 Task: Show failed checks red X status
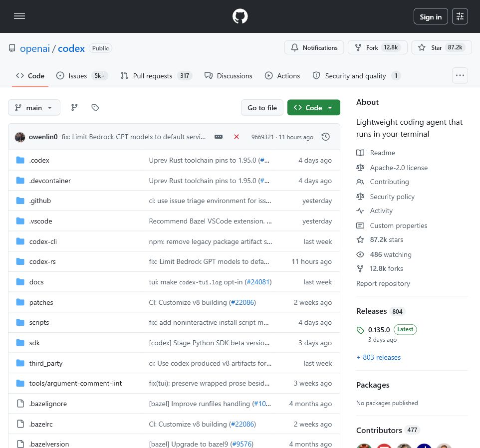(237, 137)
